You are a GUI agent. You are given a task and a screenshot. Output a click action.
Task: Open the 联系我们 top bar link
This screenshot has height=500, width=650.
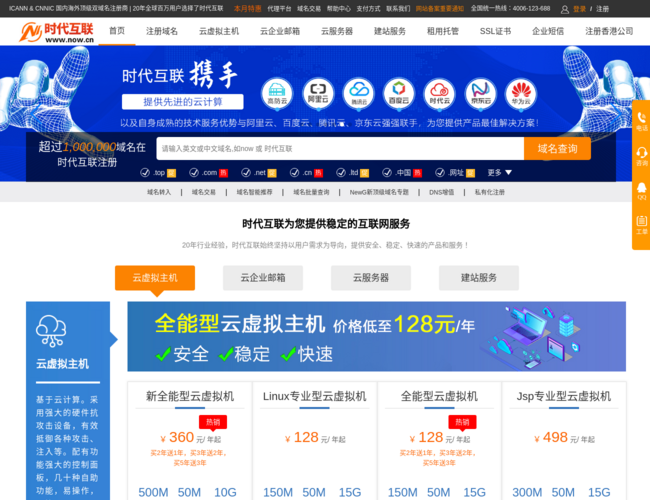click(398, 9)
